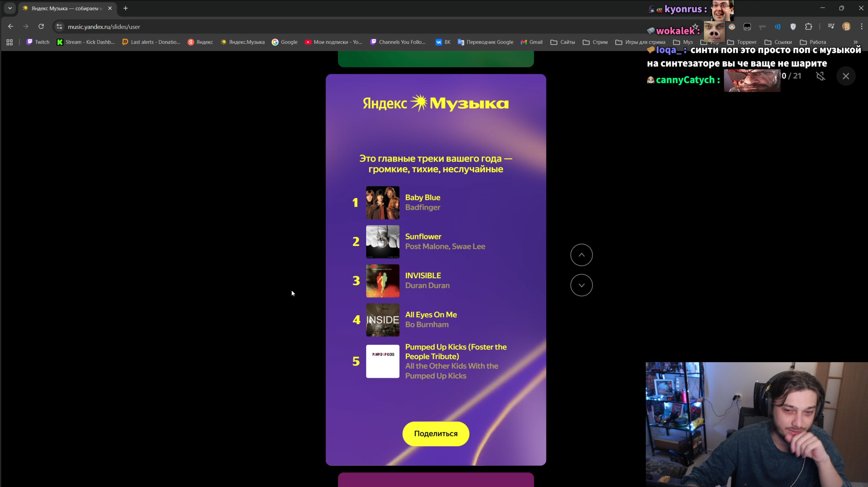868x487 pixels.
Task: Expand the tab search dropdown arrow
Action: pos(10,8)
